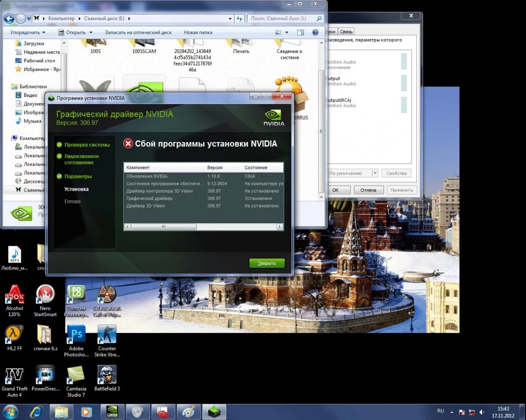The width and height of the screenshot is (526, 420).
Task: Select the Сведения о системе folder
Action: [x=290, y=49]
